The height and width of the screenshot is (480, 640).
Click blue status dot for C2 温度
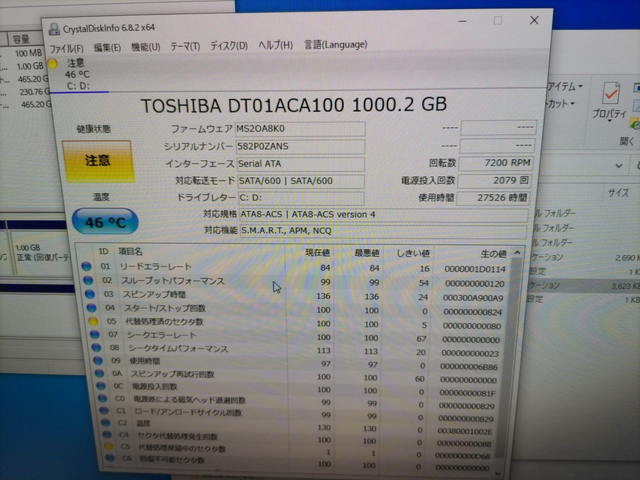(106, 422)
